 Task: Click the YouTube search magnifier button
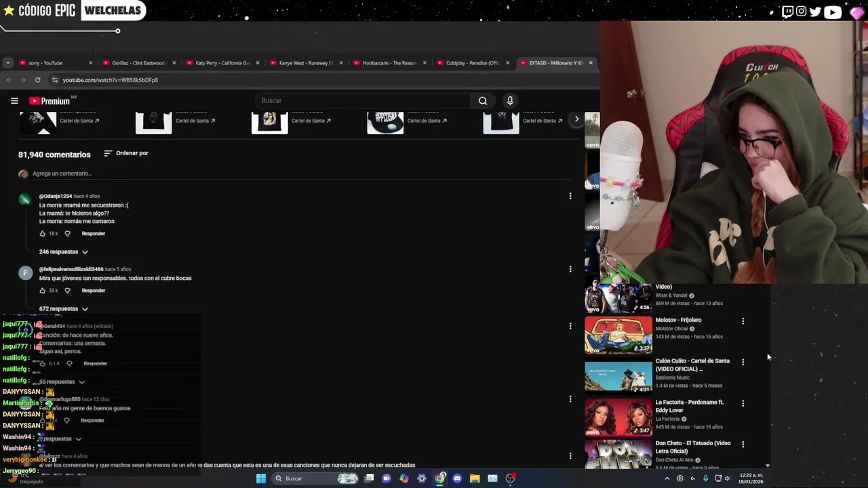[483, 101]
